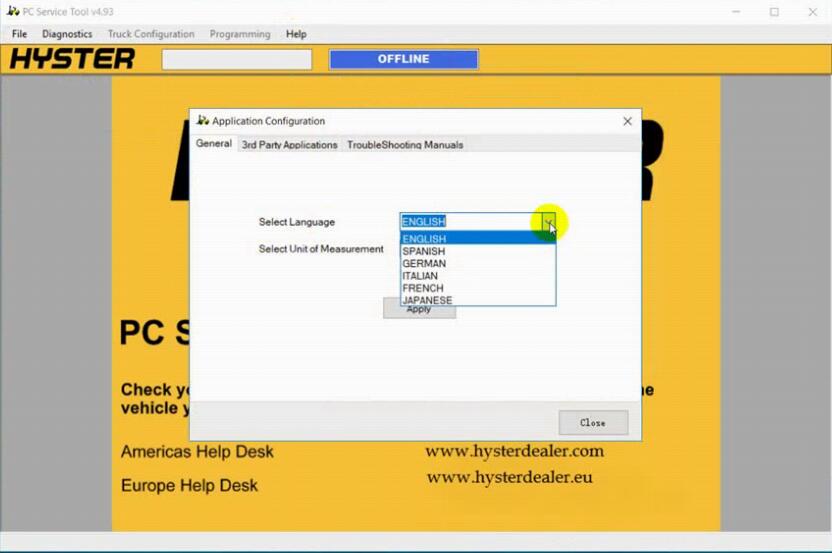This screenshot has height=553, width=832.
Task: Click the PC Service Tool title icon
Action: tap(13, 11)
